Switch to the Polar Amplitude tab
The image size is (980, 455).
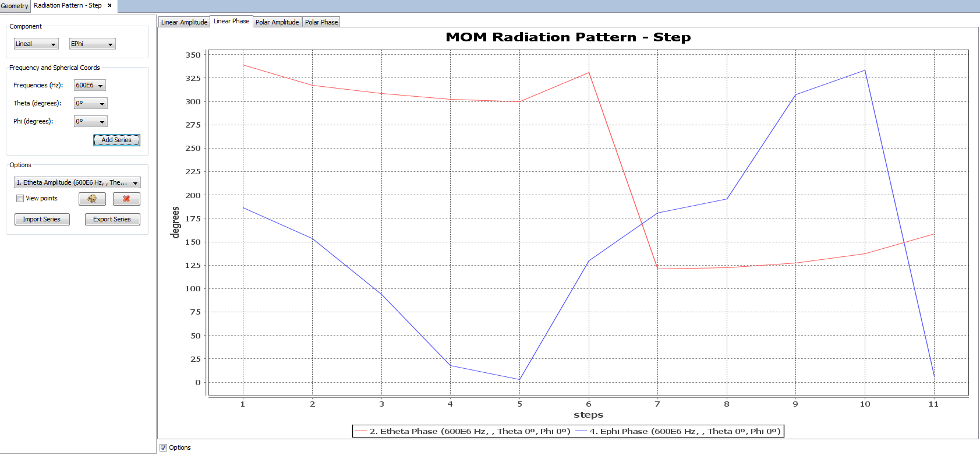pyautogui.click(x=277, y=22)
